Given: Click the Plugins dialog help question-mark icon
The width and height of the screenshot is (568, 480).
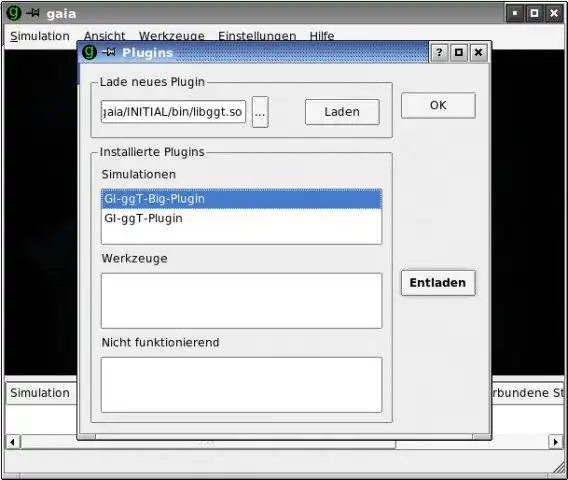Looking at the screenshot, I should tap(439, 53).
